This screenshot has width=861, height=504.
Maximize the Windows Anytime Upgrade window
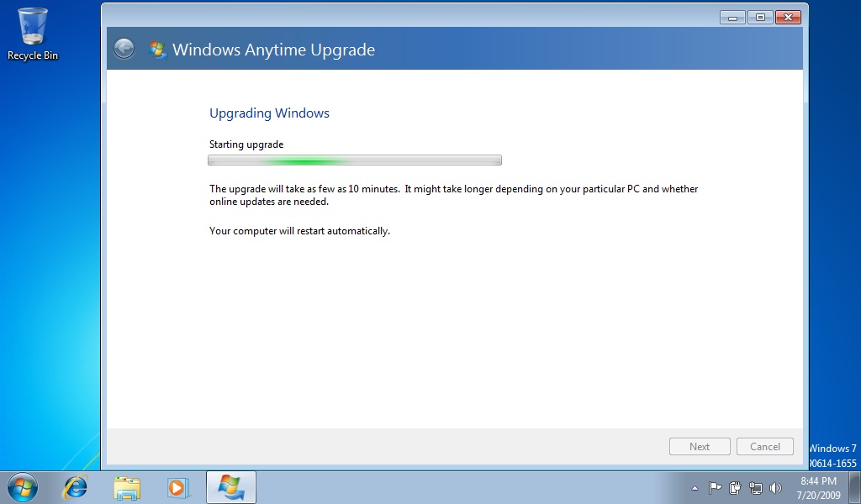760,18
